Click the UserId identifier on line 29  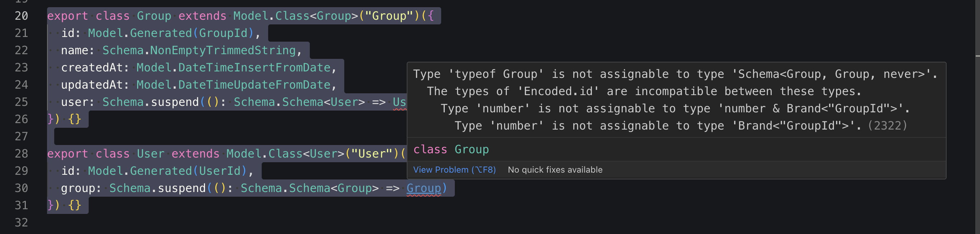[219, 171]
